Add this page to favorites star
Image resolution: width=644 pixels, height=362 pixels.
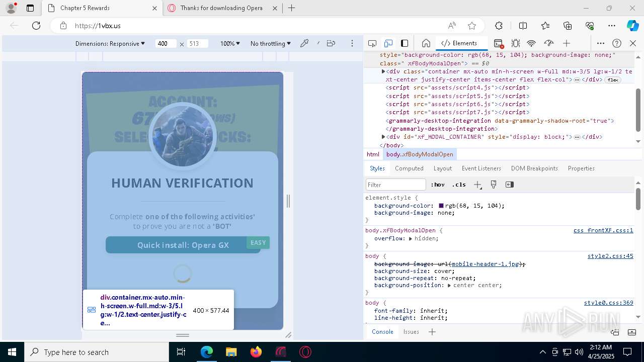pos(471,26)
